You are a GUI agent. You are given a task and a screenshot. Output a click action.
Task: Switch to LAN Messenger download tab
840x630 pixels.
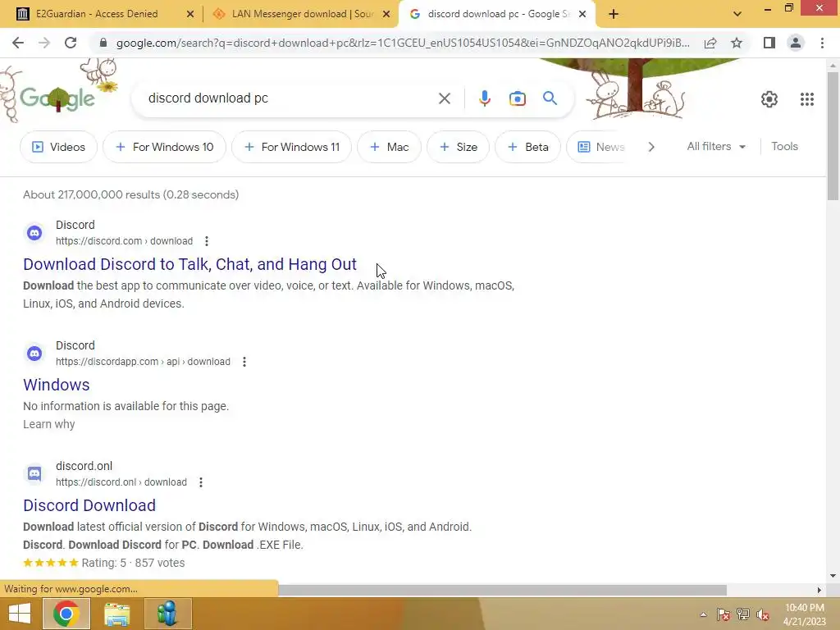click(303, 14)
